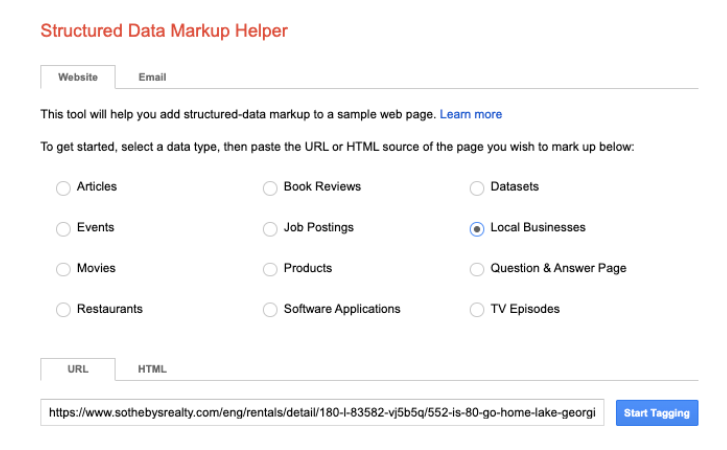Screen dimensions: 727x450
Task: Click into the page URL text field
Action: click(x=322, y=412)
